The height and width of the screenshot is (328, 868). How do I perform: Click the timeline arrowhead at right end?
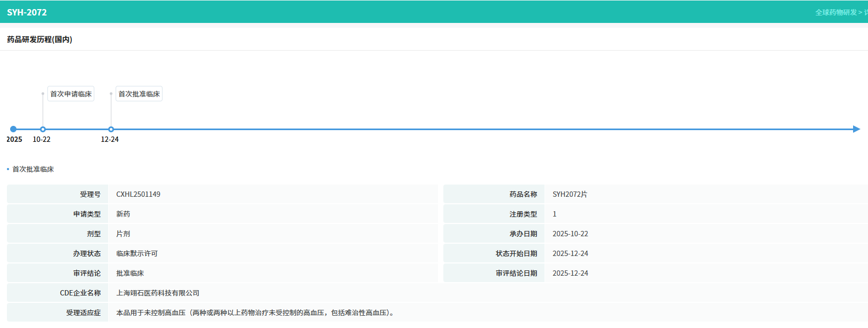(x=856, y=129)
